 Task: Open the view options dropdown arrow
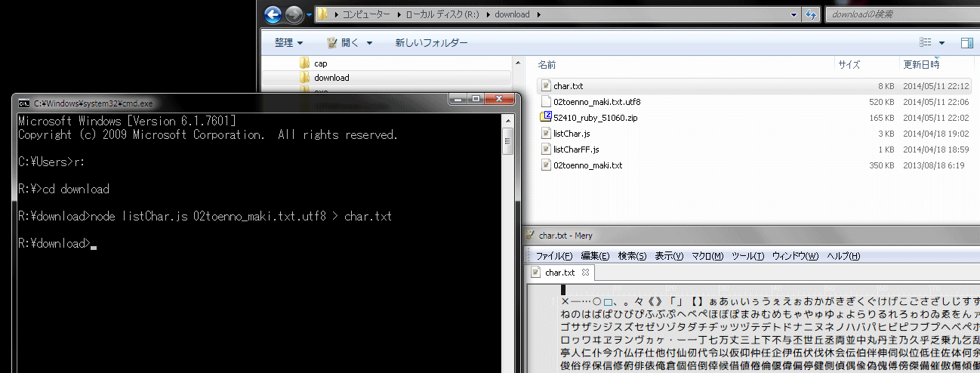[941, 43]
